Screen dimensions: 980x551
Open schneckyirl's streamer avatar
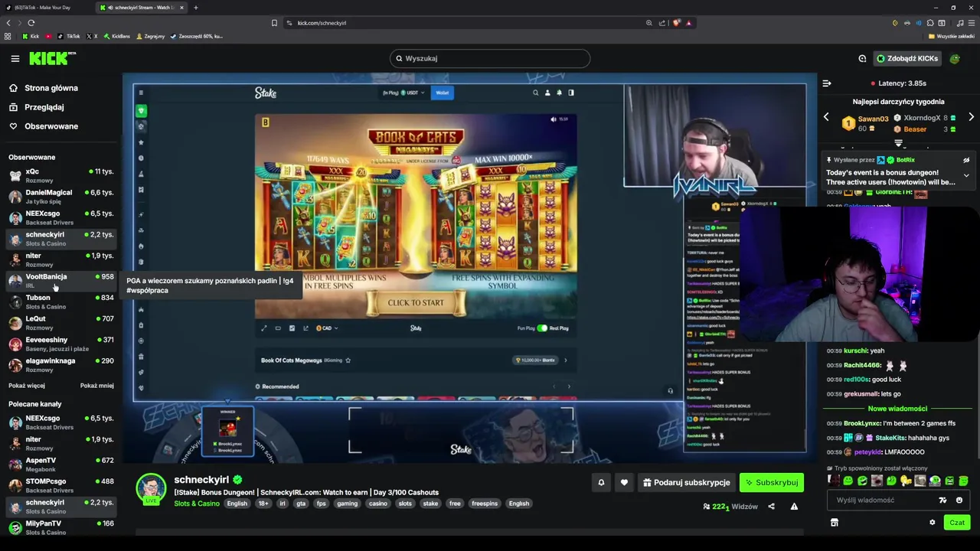(151, 490)
